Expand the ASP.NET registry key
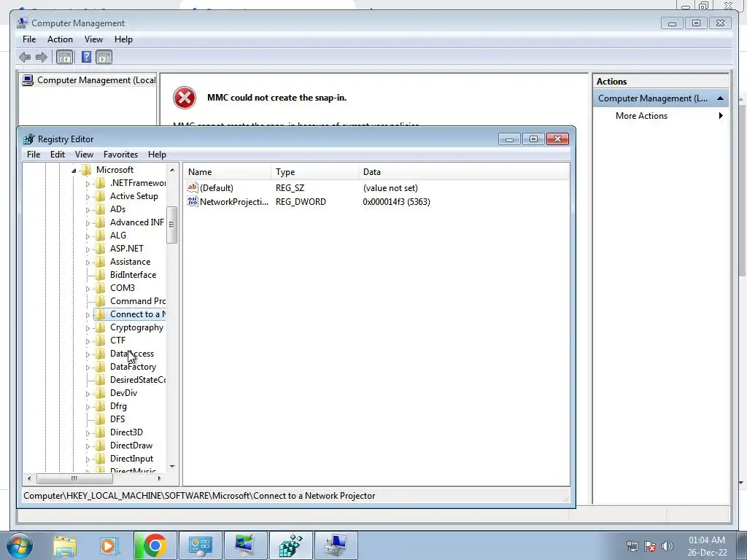 [88, 249]
